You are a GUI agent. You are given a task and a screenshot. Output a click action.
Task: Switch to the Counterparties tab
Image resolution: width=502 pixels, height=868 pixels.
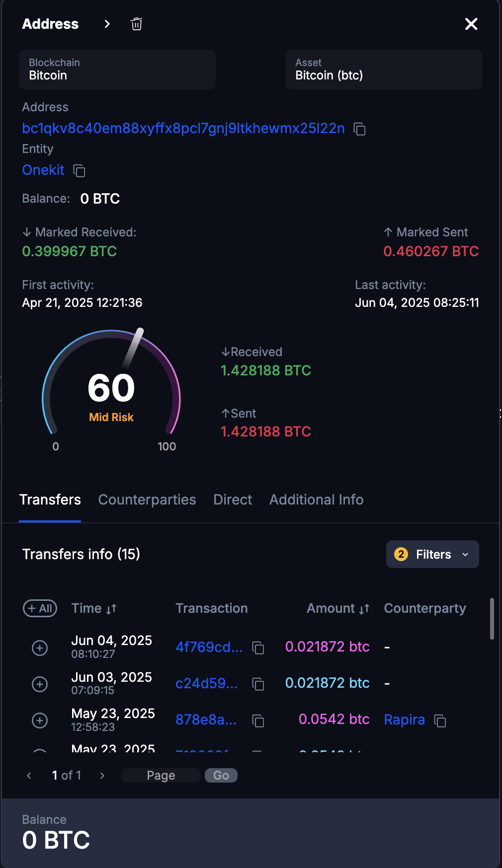(x=147, y=500)
